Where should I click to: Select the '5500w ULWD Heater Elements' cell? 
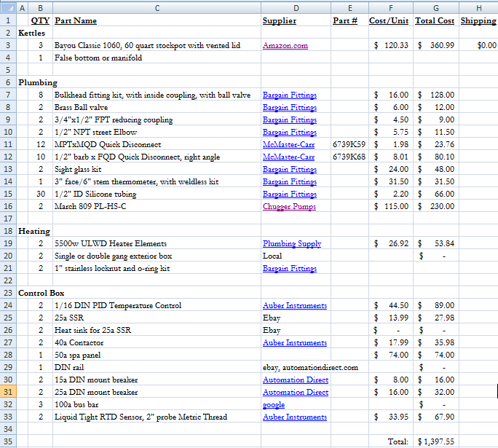(157, 244)
